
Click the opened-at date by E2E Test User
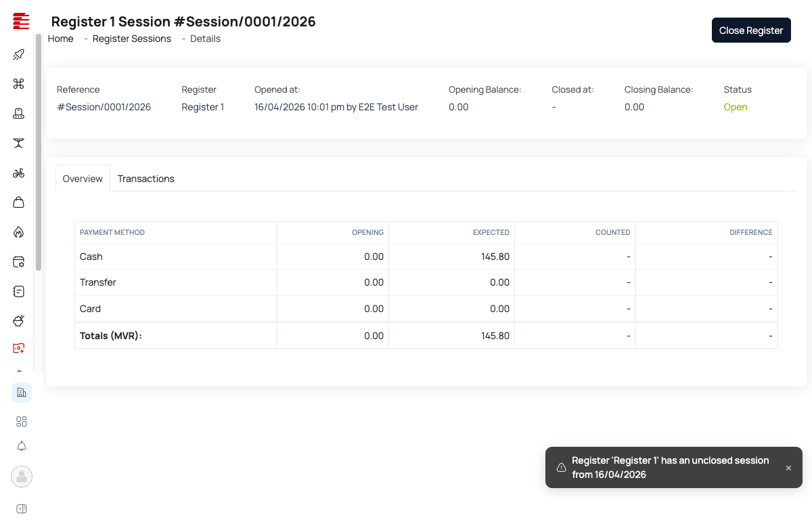336,107
